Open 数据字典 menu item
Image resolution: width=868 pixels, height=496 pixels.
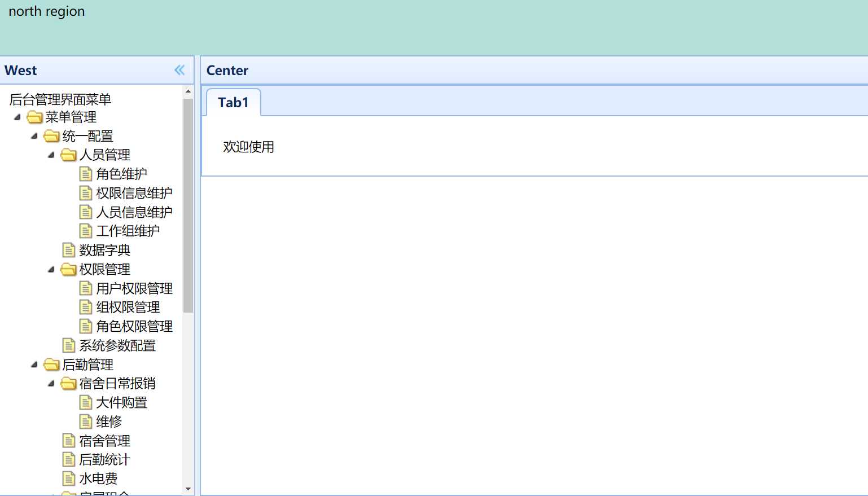click(104, 251)
